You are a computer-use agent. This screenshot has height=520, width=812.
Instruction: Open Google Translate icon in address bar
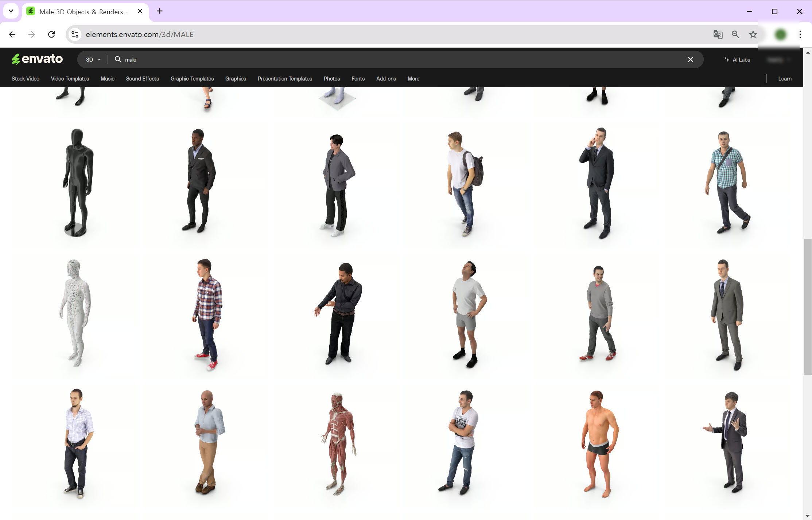718,35
